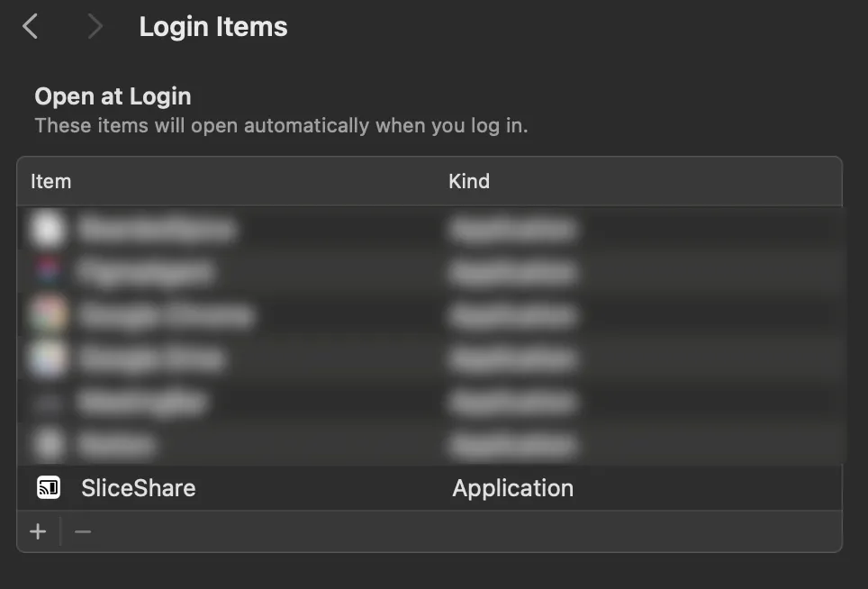The height and width of the screenshot is (589, 868).
Task: Click the app icon in the fourth row
Action: pyautogui.click(x=48, y=358)
